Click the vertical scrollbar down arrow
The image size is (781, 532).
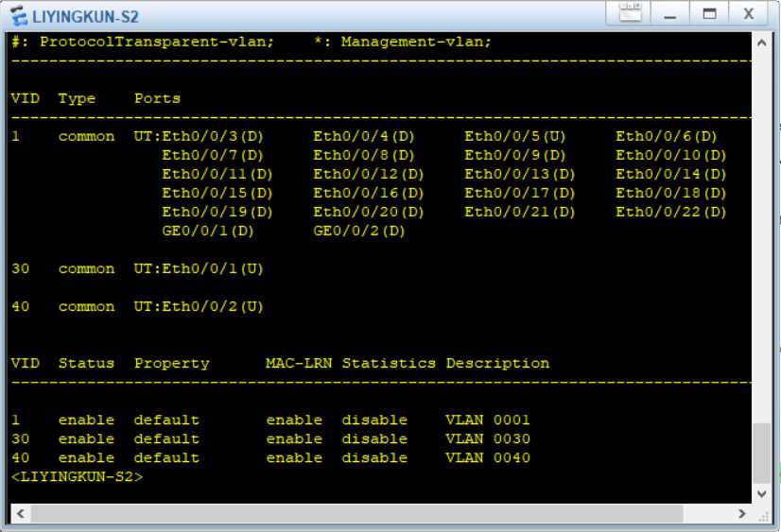[x=761, y=493]
